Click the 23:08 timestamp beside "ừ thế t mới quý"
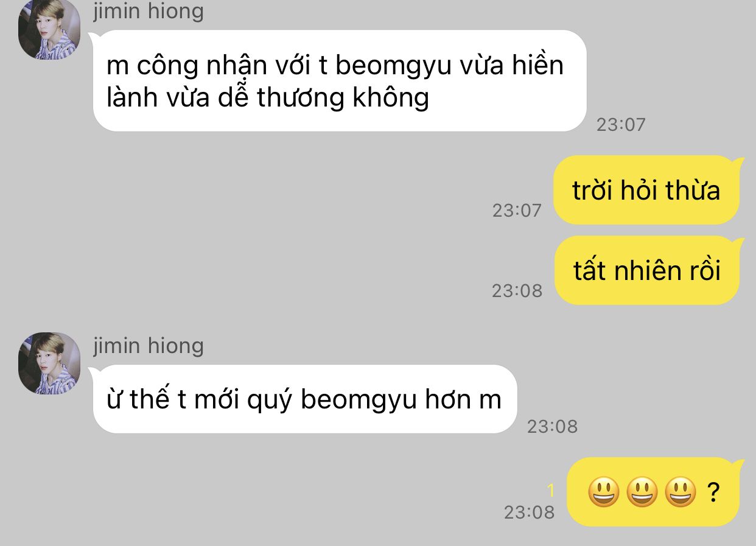The image size is (756, 546). point(552,426)
